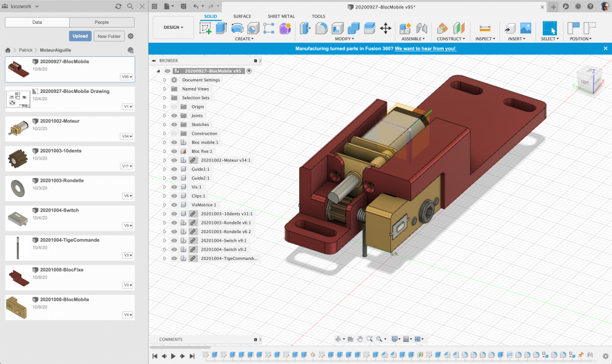Hide the Guide1:1 component via eye icon

(174, 169)
